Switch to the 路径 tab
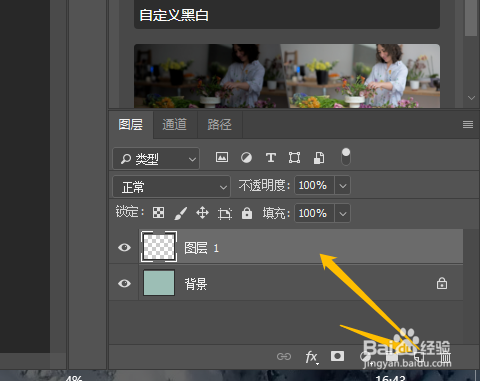This screenshot has width=480, height=381. pyautogui.click(x=219, y=125)
